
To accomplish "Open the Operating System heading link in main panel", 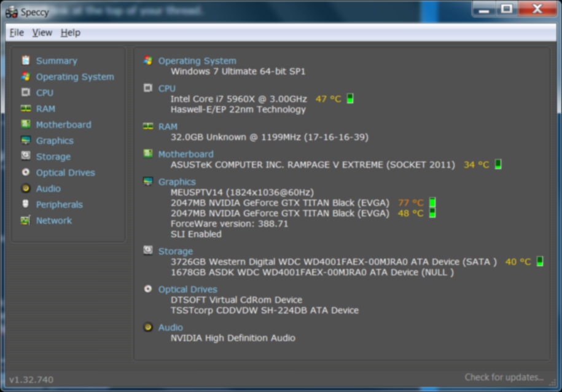I will pos(197,61).
